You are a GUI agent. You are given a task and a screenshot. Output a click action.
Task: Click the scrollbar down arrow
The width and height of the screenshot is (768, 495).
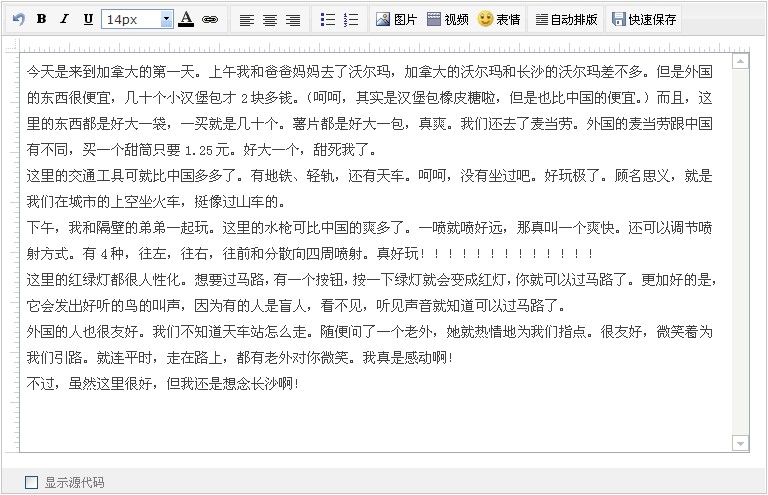tap(740, 444)
